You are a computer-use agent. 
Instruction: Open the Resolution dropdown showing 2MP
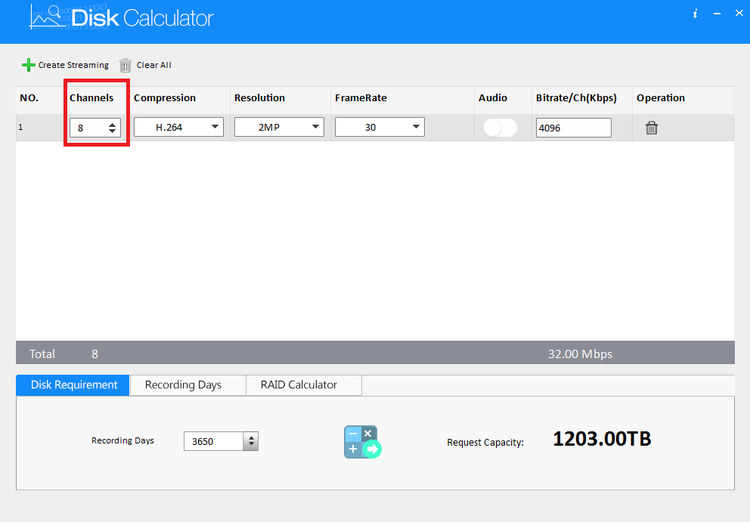(x=279, y=127)
